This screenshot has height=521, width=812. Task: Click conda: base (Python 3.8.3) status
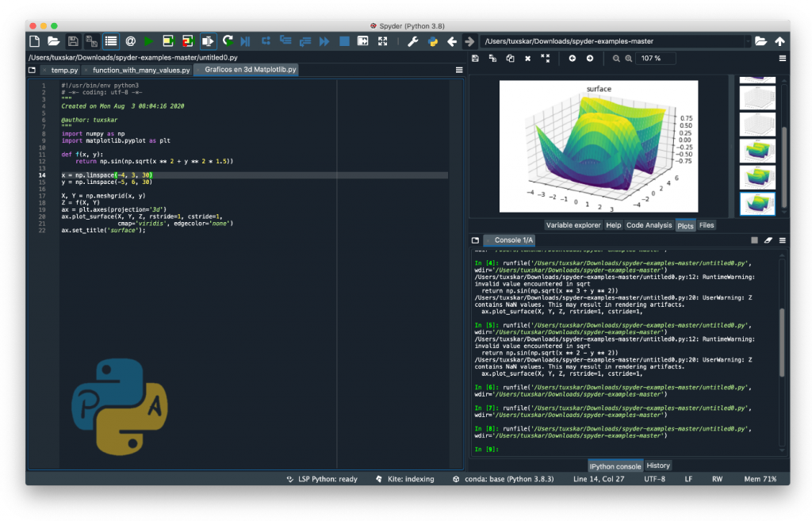(504, 479)
